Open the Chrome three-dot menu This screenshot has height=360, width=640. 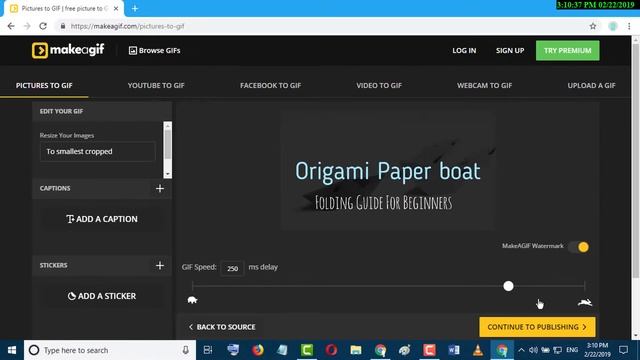point(629,26)
